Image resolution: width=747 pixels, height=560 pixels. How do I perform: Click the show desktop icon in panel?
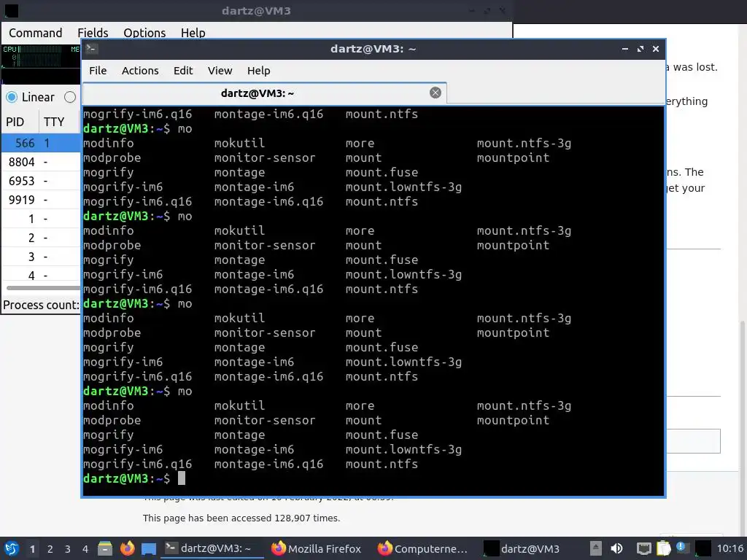[149, 548]
